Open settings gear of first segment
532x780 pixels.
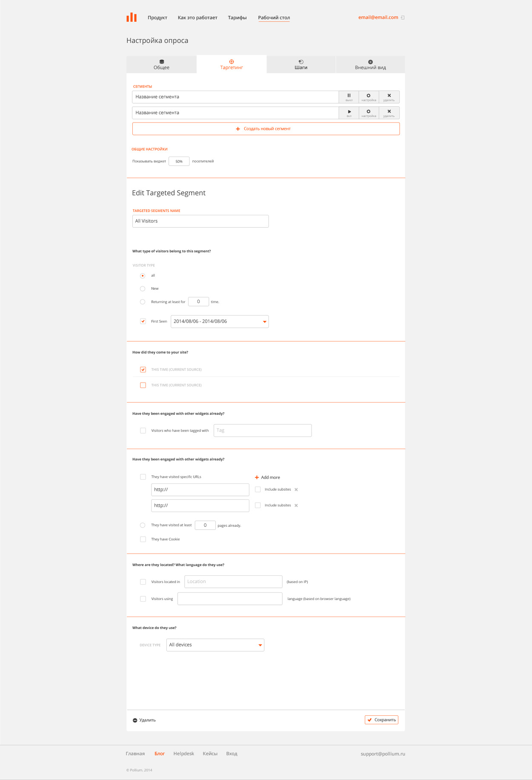coord(369,97)
